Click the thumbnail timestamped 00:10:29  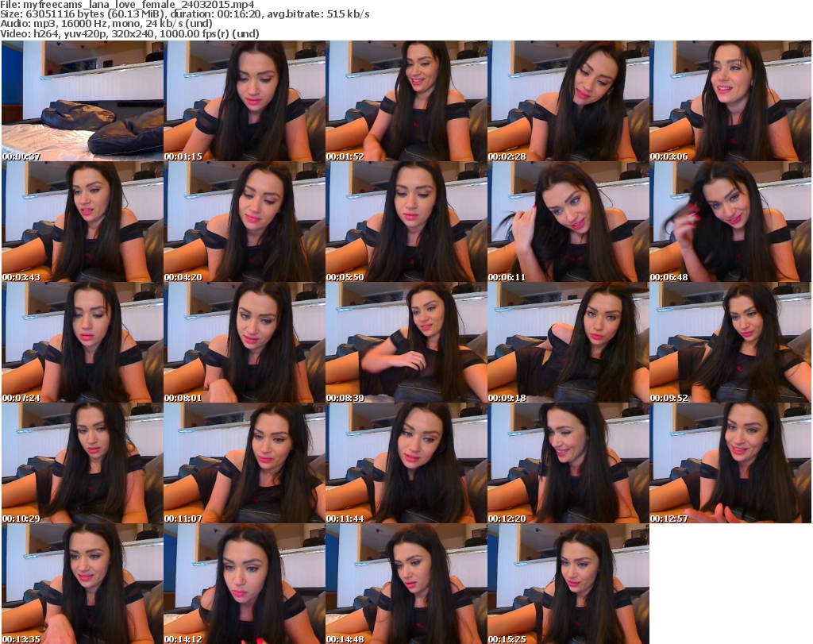click(x=83, y=463)
